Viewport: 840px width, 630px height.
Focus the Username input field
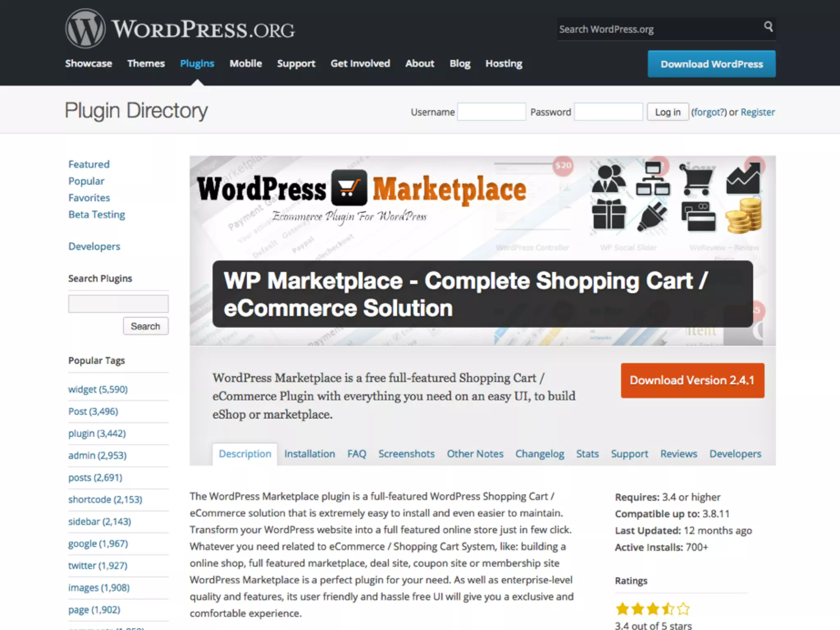tap(491, 112)
